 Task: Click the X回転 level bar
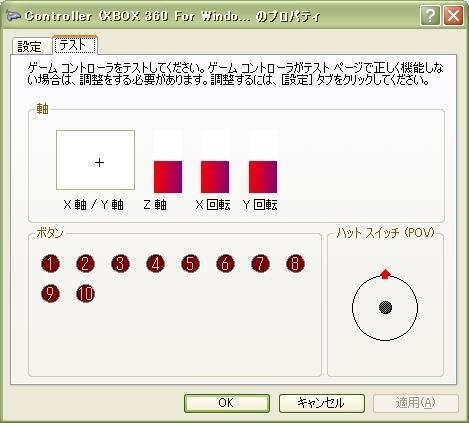coord(215,161)
